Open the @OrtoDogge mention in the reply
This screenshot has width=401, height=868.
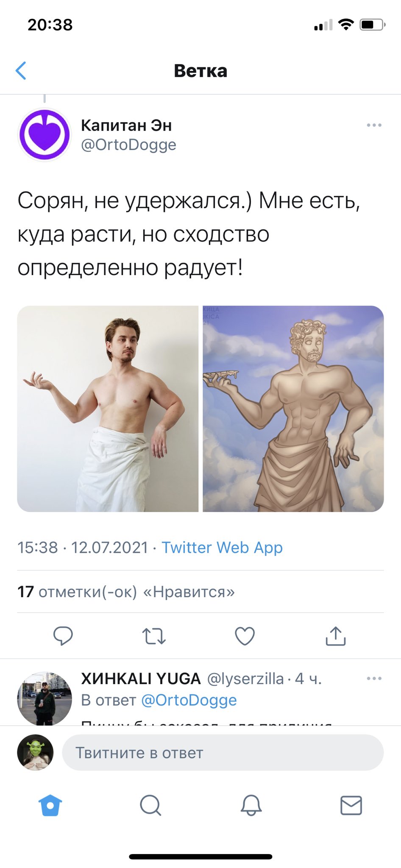[189, 700]
